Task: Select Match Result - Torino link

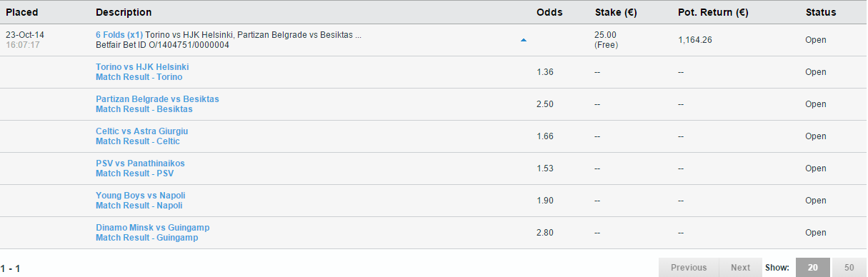Action: point(139,77)
